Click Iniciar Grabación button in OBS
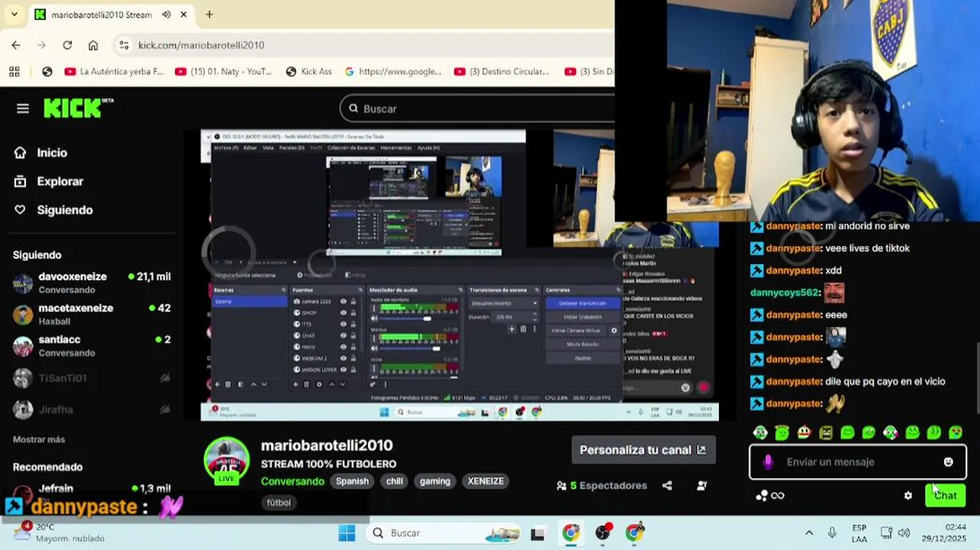Viewport: 980px width, 550px height. [582, 317]
